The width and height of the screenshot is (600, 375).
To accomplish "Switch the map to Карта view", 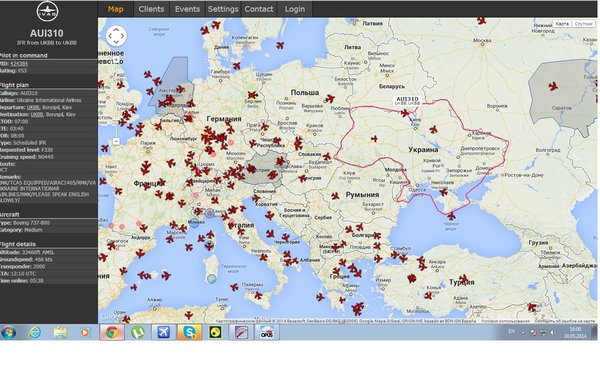I will point(562,24).
